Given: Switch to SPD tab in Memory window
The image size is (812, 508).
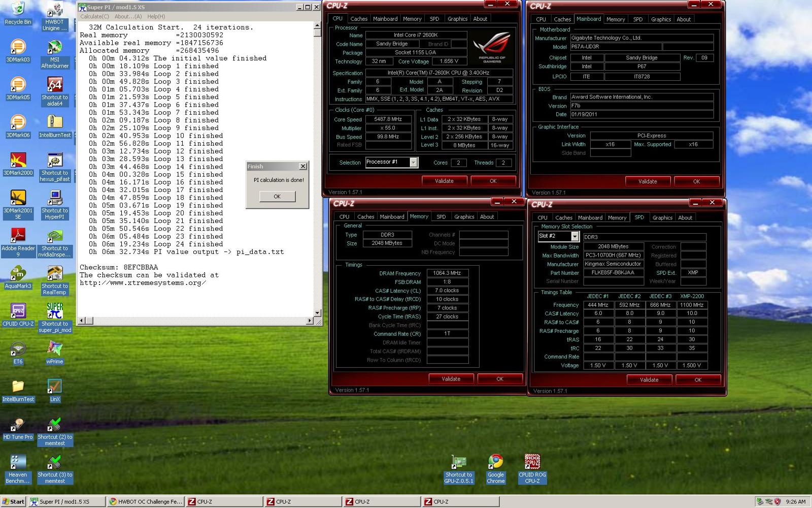Looking at the screenshot, I should click(x=441, y=216).
